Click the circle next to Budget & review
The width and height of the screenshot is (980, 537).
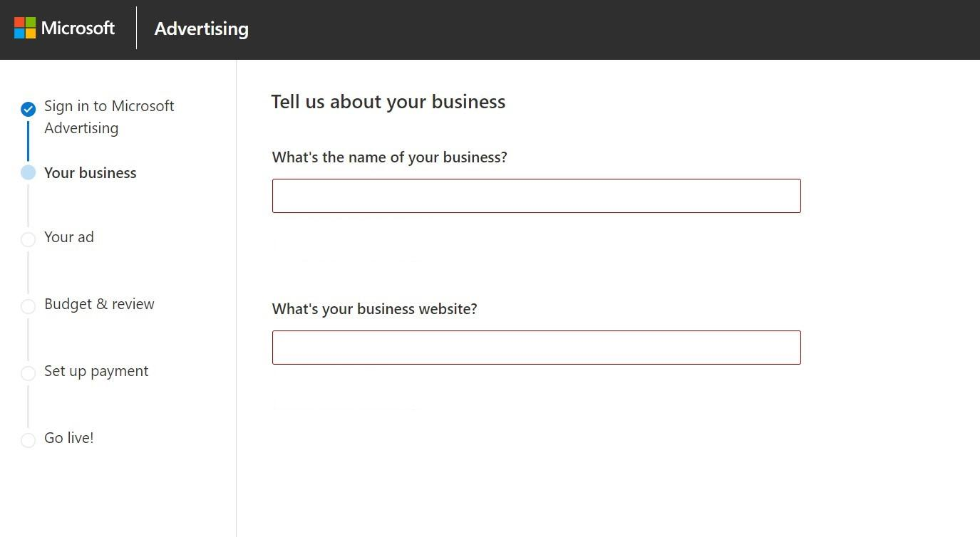tap(29, 306)
